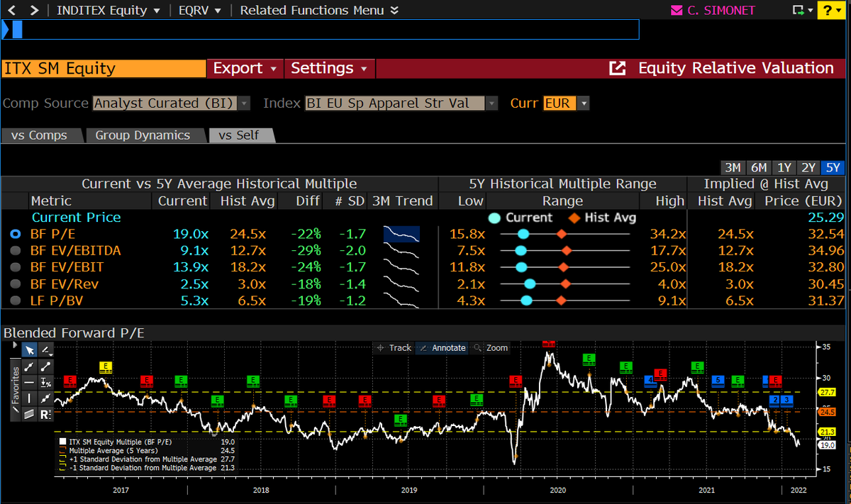The image size is (851, 504).
Task: Set the period to 3M
Action: coord(733,168)
